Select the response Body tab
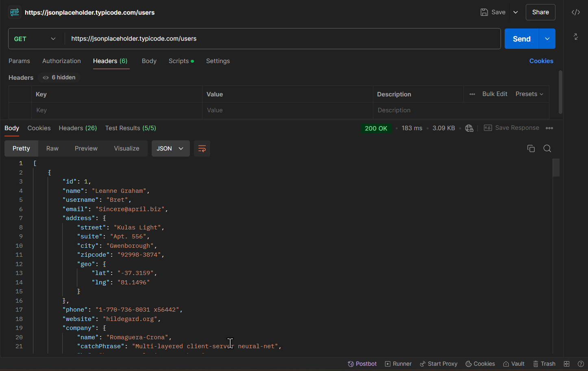The width and height of the screenshot is (588, 371). click(12, 128)
